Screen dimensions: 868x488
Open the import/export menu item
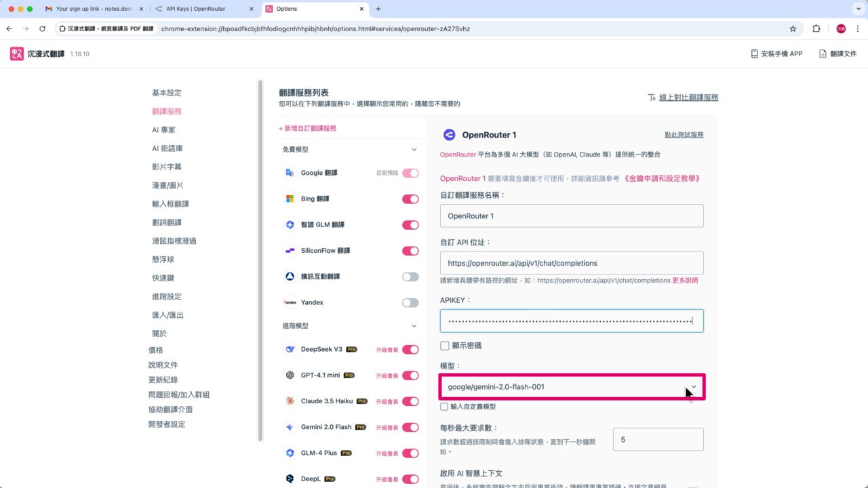pos(167,315)
